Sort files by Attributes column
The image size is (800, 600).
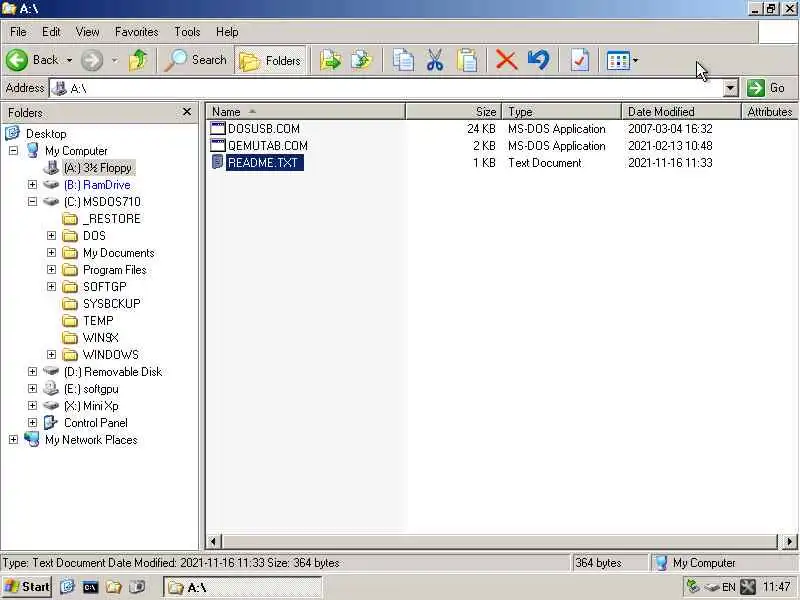[769, 112]
